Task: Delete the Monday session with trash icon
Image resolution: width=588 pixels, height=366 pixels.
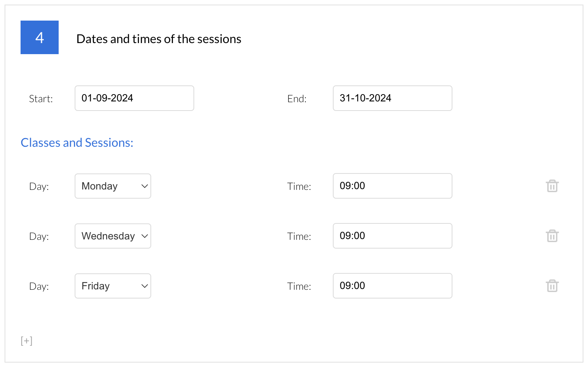Action: [552, 186]
